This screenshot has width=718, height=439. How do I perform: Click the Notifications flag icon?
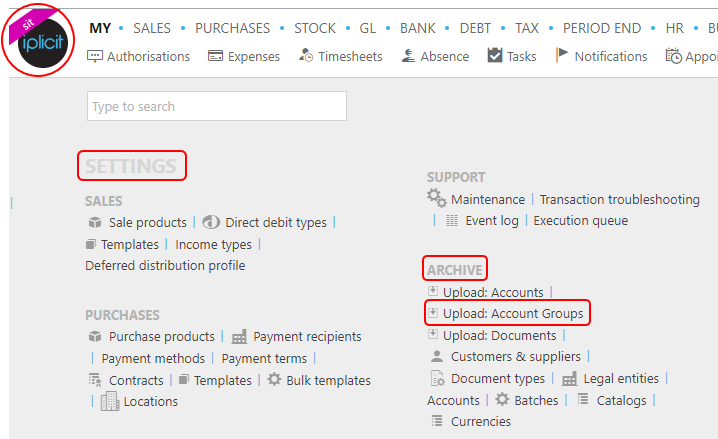pyautogui.click(x=562, y=55)
